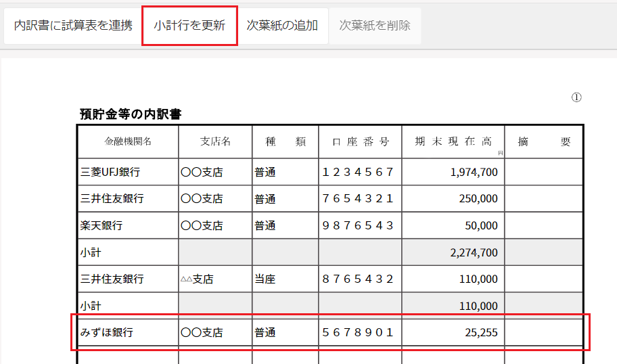The width and height of the screenshot is (617, 364).
Task: Click the 250,000 balance cell
Action: pyautogui.click(x=453, y=199)
